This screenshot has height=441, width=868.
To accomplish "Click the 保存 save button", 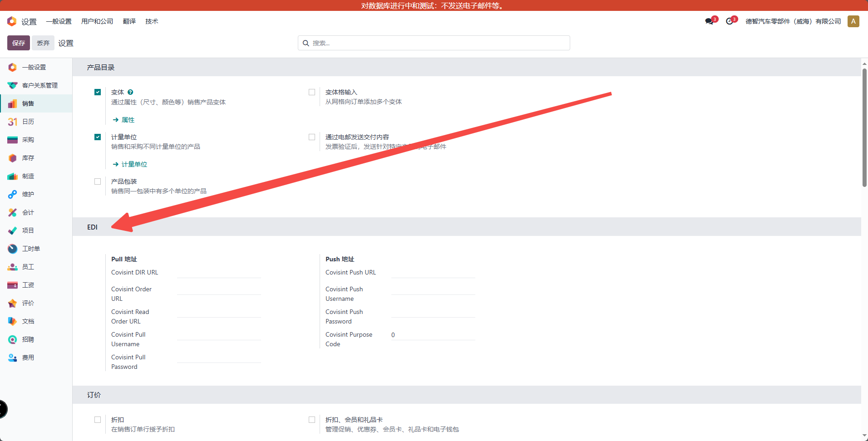I will coord(19,43).
